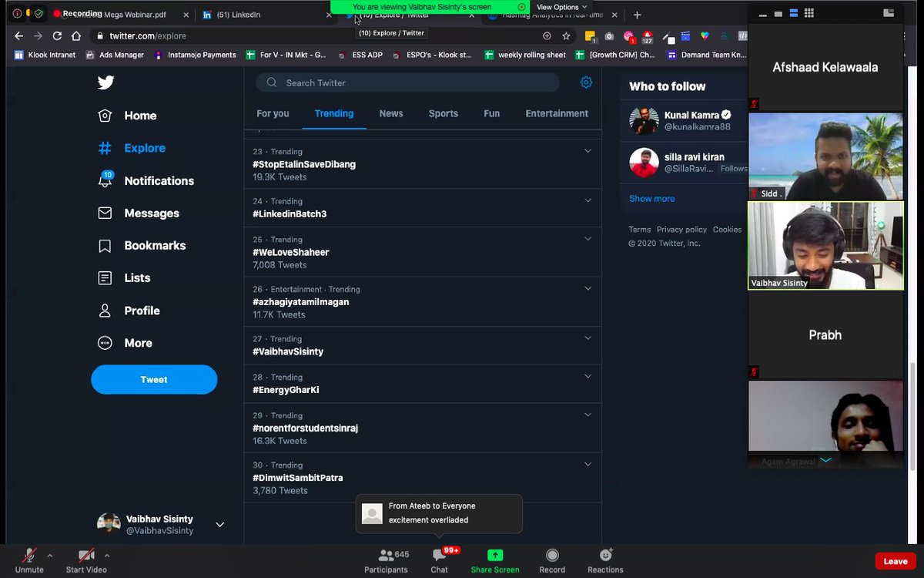This screenshot has height=578, width=924.
Task: Expand chevron on #VaibhavSisinty row
Action: coord(588,338)
